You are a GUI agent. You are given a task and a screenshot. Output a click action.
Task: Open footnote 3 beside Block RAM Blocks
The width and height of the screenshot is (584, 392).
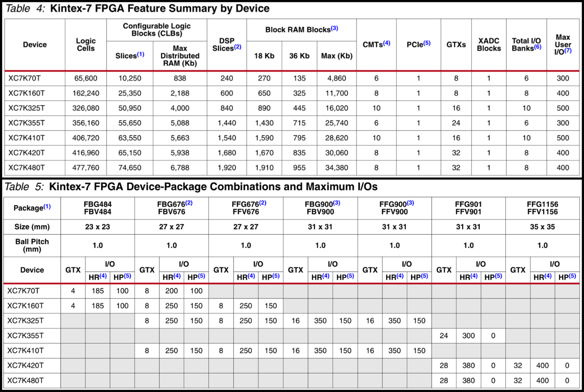[335, 28]
